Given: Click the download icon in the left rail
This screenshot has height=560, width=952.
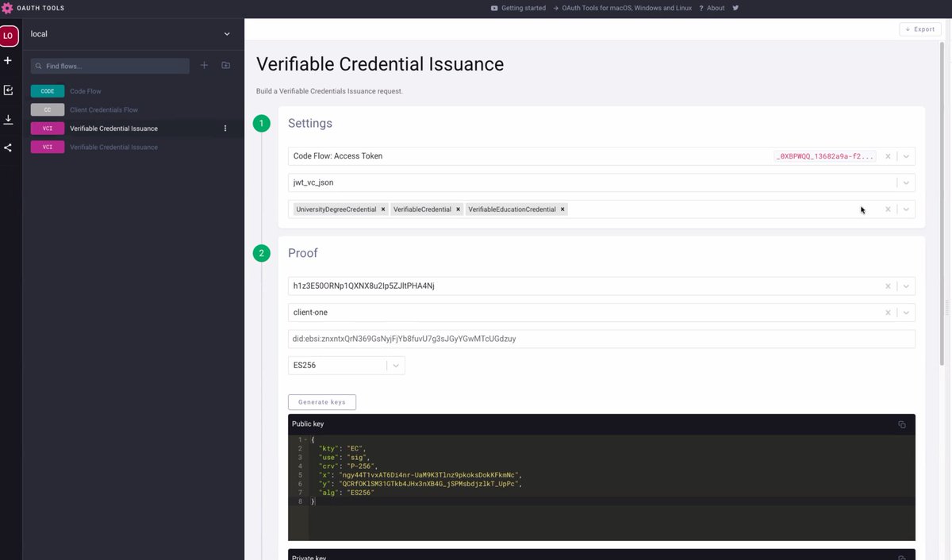Looking at the screenshot, I should (x=8, y=119).
